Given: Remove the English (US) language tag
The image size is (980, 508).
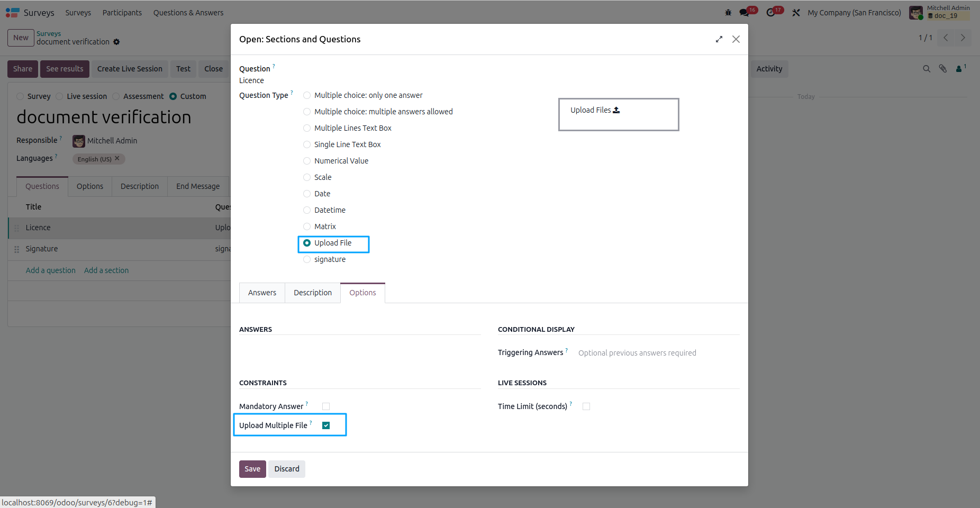Looking at the screenshot, I should point(117,158).
